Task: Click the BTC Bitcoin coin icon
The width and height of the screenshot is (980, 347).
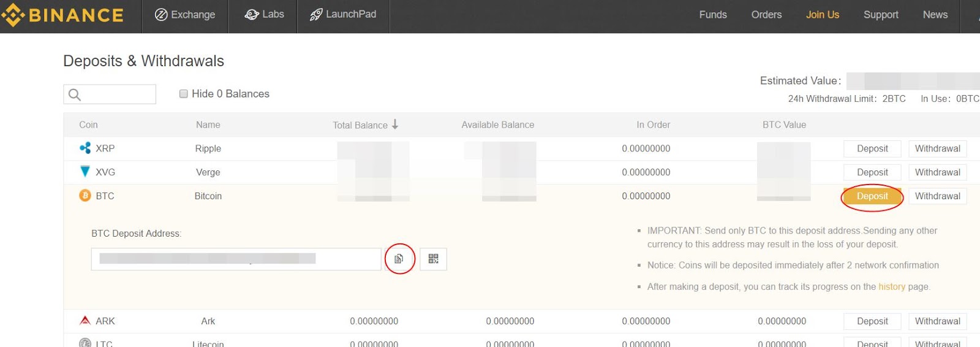Action: coord(85,196)
